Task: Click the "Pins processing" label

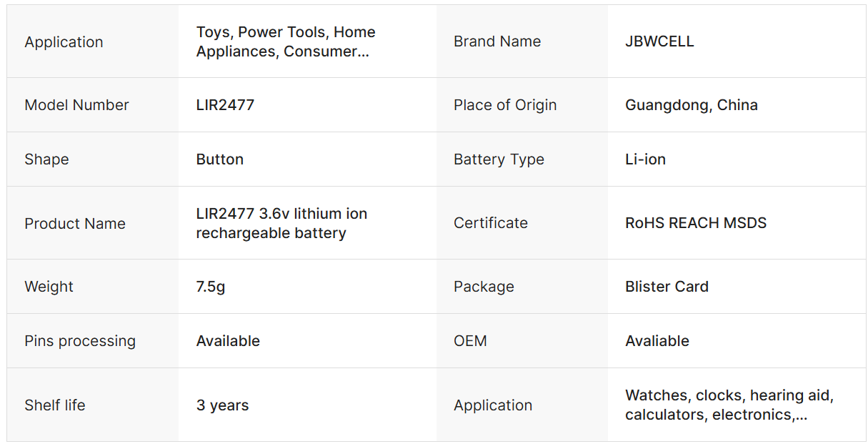Action: [80, 341]
